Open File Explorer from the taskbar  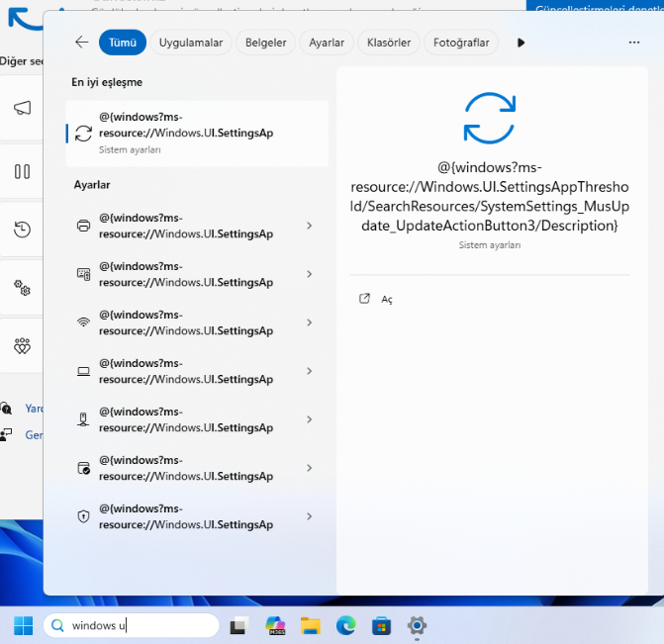tap(311, 625)
